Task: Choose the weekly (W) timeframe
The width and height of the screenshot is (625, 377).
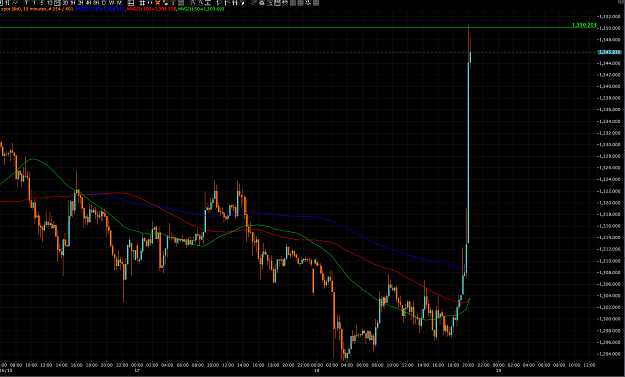Action: (x=112, y=3)
